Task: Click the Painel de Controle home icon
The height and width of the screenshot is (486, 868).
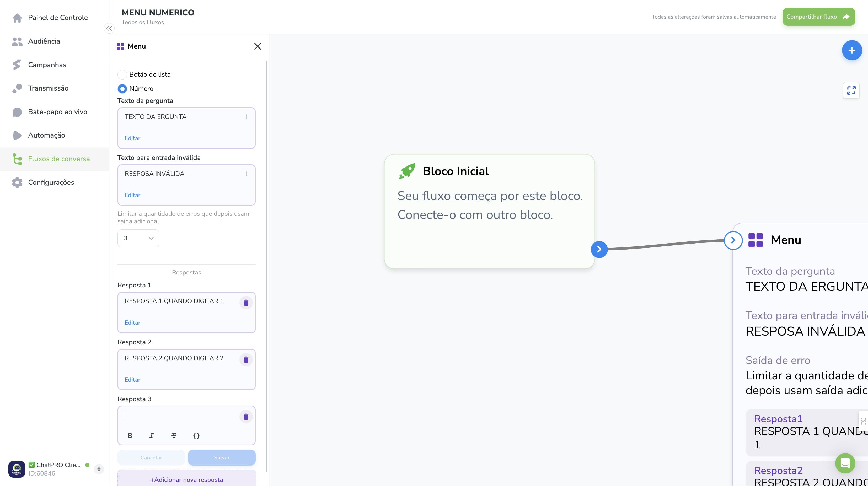Action: click(x=17, y=18)
